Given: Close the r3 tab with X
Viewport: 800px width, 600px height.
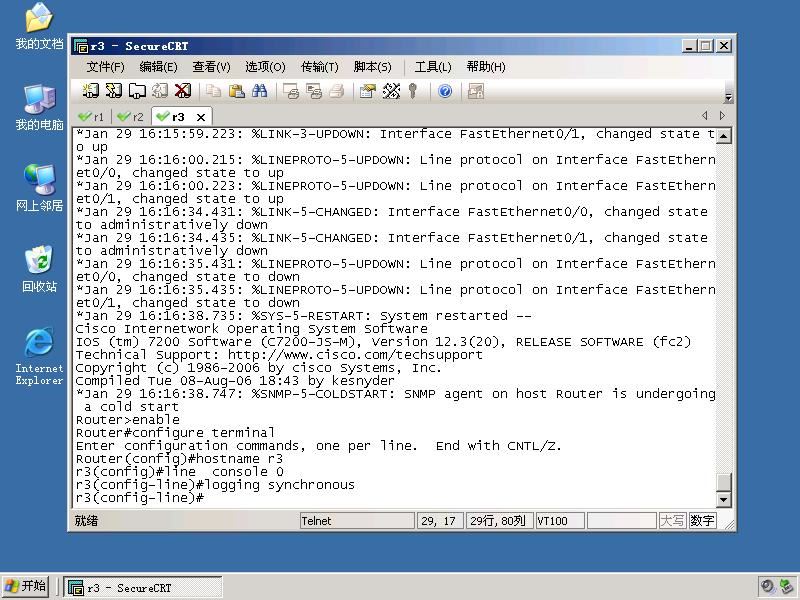Looking at the screenshot, I should coord(201,117).
